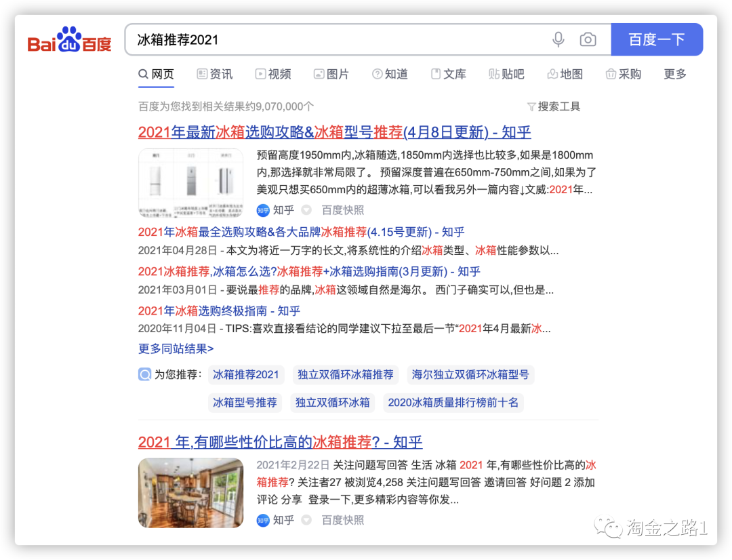Screen dimensions: 732x560
Task: Open 2021冰箱推荐,冰箱怎么选 (3月更新) link
Action: click(x=309, y=271)
